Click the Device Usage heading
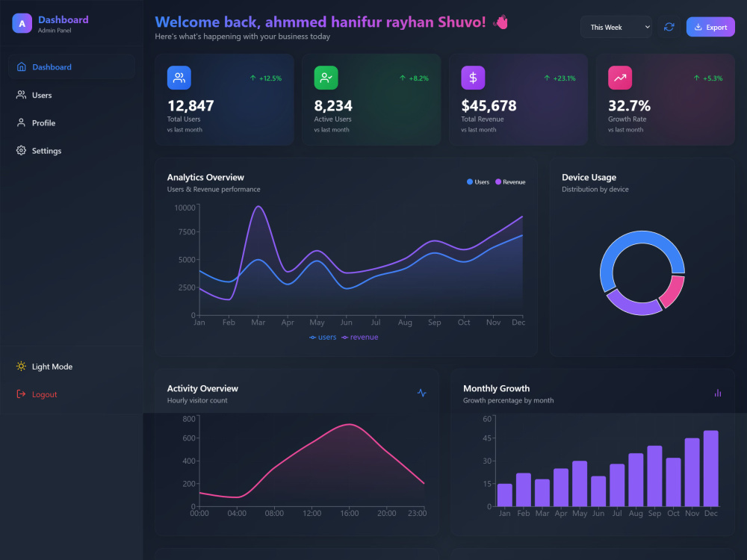The width and height of the screenshot is (747, 560). pyautogui.click(x=589, y=177)
